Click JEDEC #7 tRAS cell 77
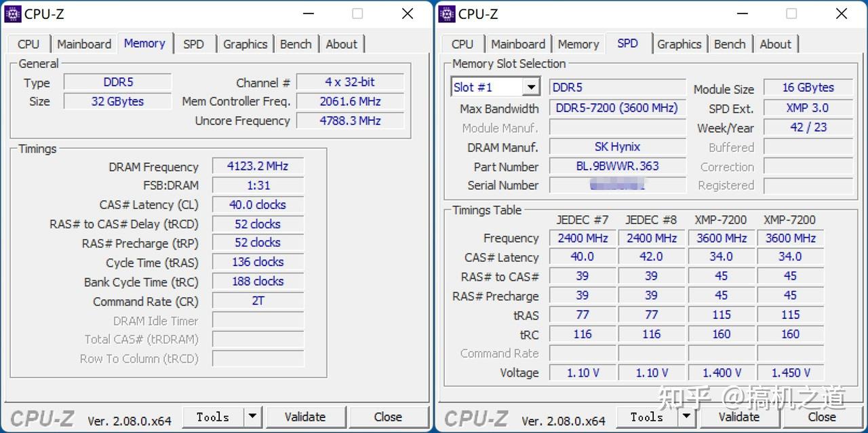 pos(583,314)
